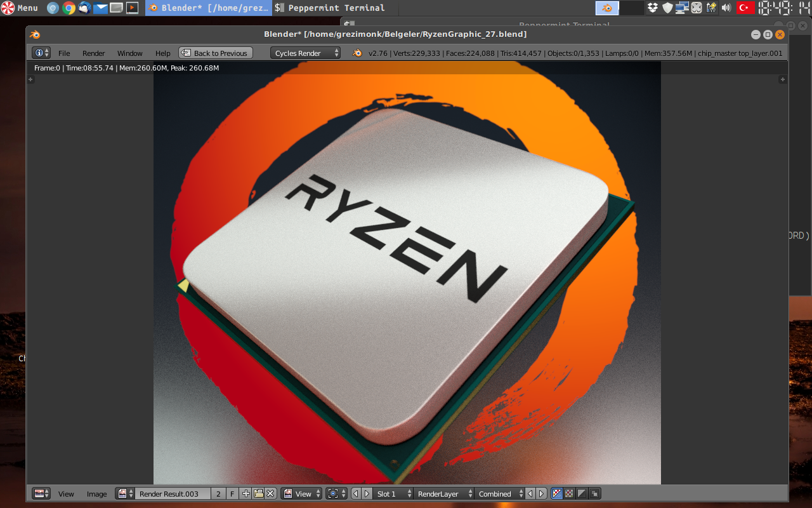Select next render pass arrow
Viewport: 812px width, 508px height.
[x=541, y=493]
